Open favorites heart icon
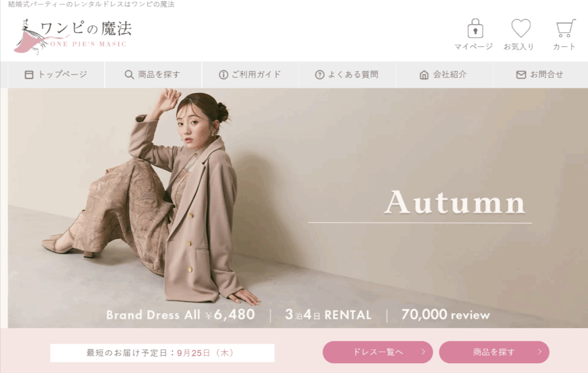The image size is (588, 373). coord(521,28)
